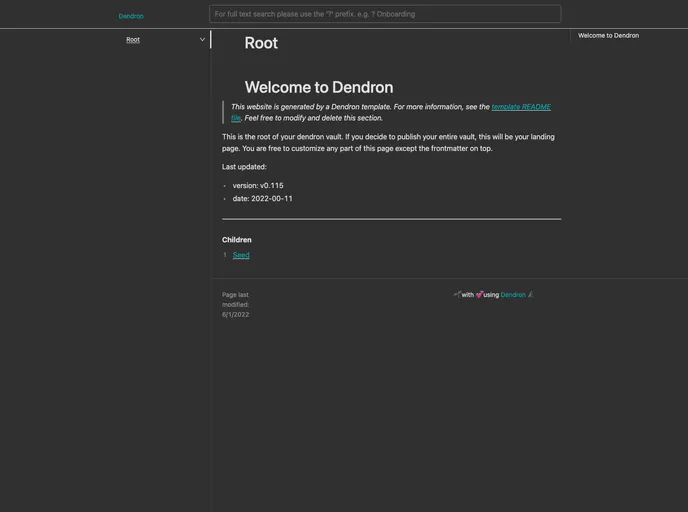Click the 'Children' section label
Viewport: 688px width, 512px height.
click(236, 240)
